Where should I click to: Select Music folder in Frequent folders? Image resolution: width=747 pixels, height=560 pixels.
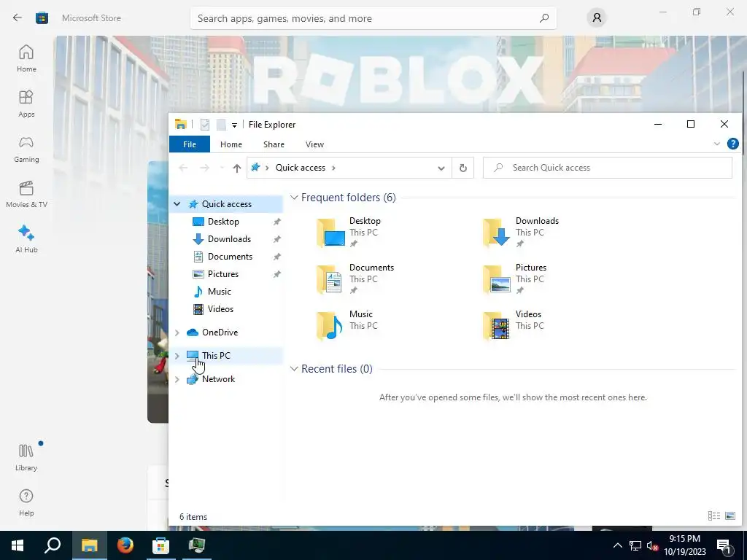point(348,325)
